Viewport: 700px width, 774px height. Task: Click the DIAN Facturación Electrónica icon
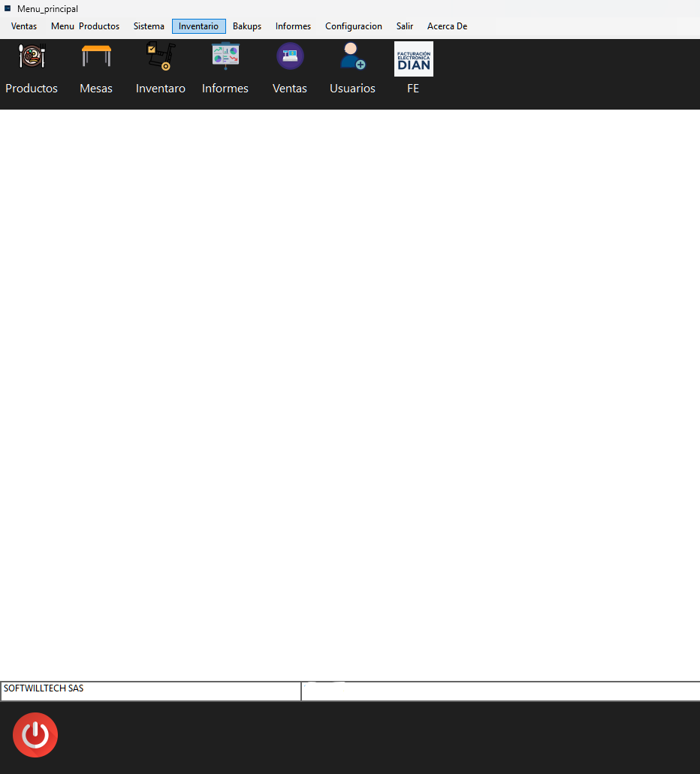tap(413, 59)
